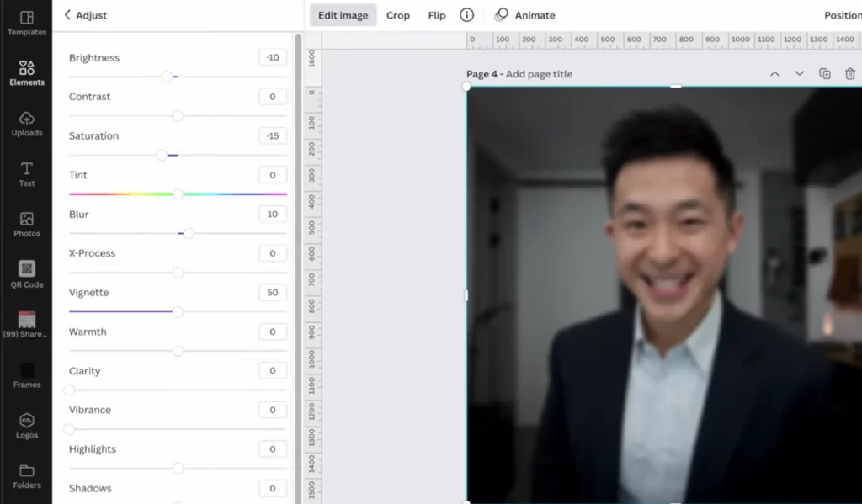Open the Edit image tab
862x504 pixels.
(x=343, y=15)
